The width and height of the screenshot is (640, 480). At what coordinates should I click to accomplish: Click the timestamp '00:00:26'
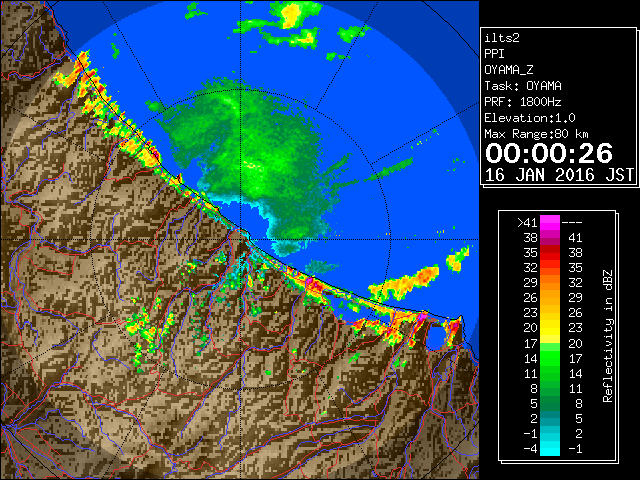click(x=549, y=153)
